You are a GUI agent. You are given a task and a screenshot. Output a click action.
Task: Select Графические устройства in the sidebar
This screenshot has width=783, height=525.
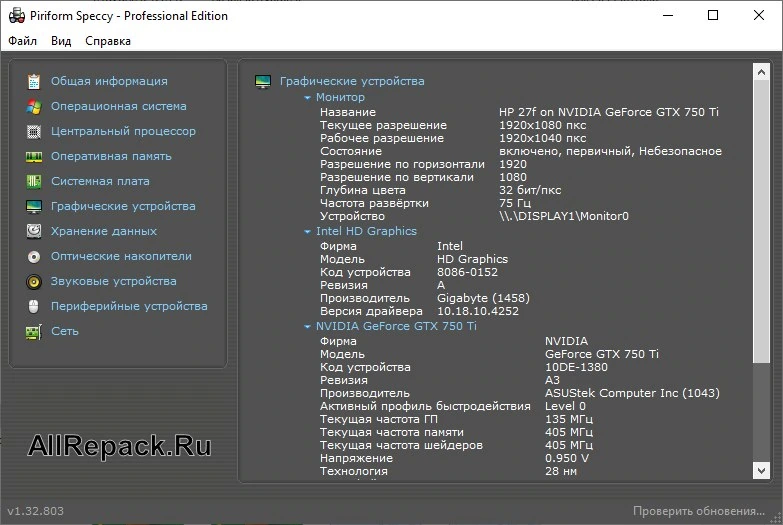point(123,206)
